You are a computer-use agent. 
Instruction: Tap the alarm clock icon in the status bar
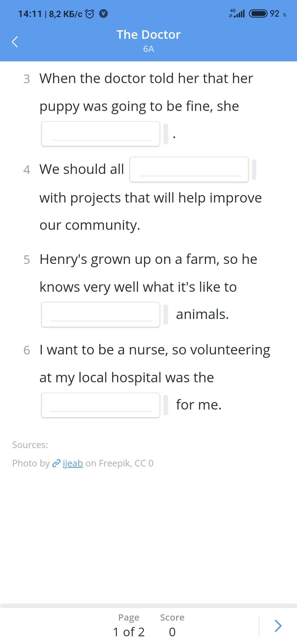(90, 13)
